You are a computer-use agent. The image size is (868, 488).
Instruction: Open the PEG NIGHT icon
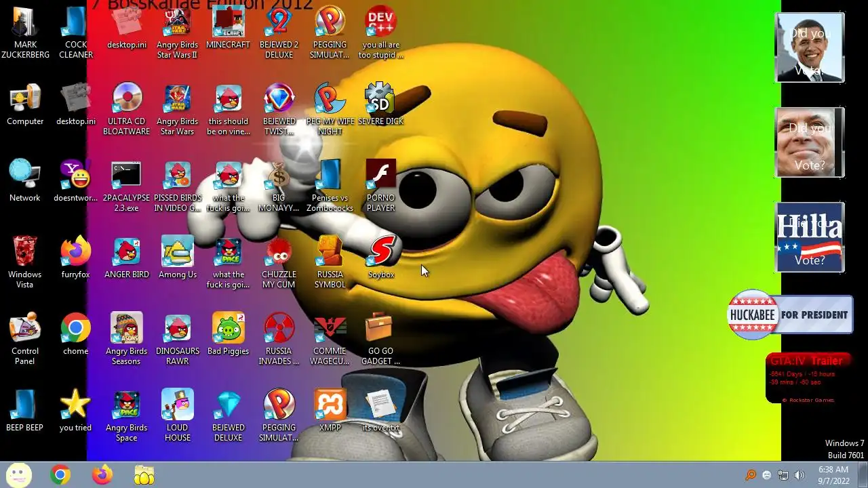click(x=330, y=109)
